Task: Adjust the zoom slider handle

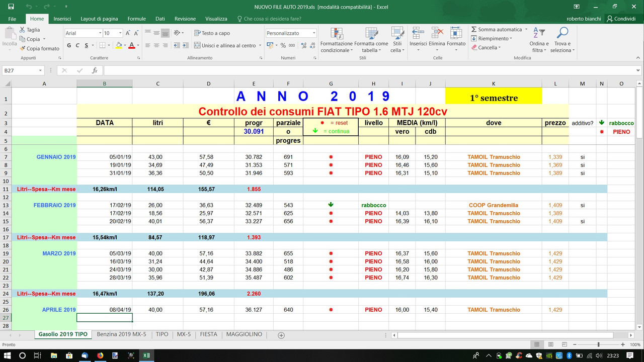Action: point(599,344)
